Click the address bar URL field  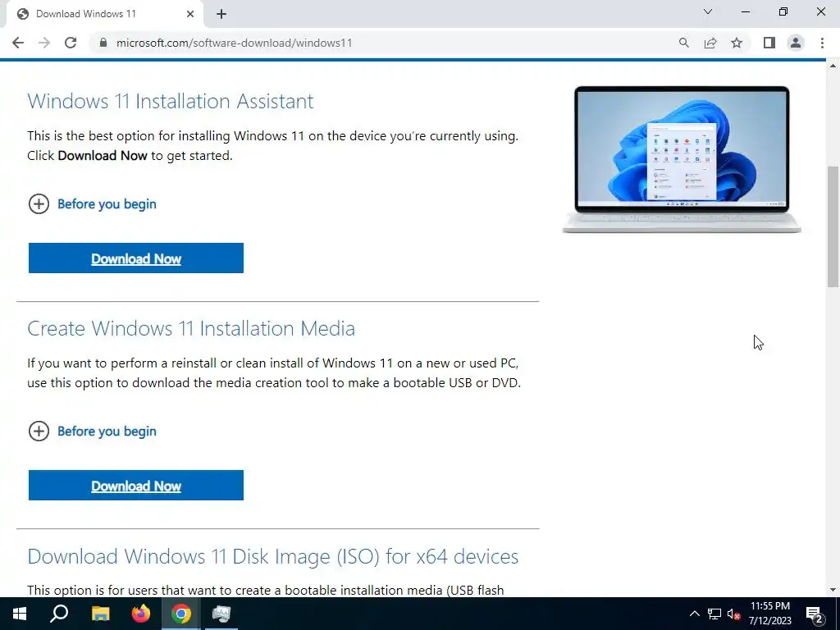point(386,43)
